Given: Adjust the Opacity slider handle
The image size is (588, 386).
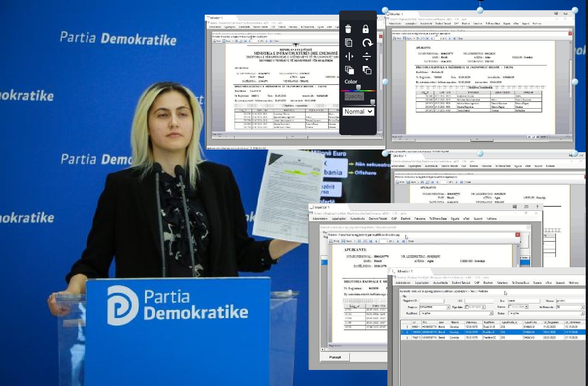Looking at the screenshot, I should pyautogui.click(x=373, y=102).
